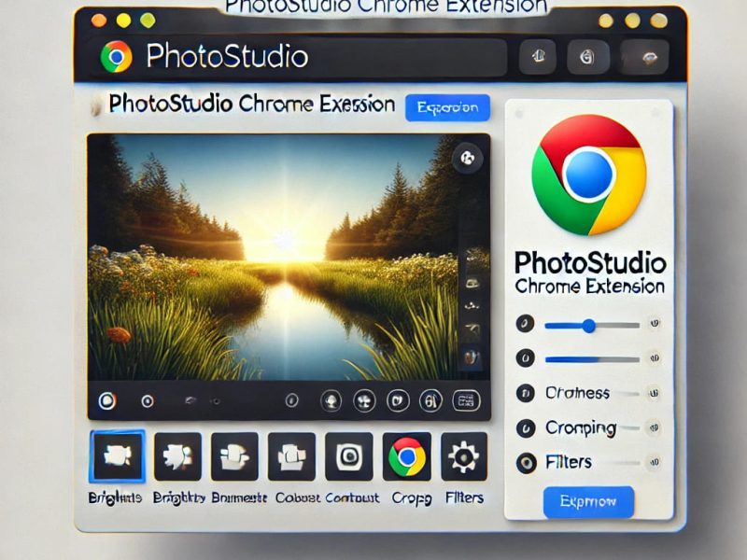The width and height of the screenshot is (747, 560).
Task: Click the large ring icon in photo control bar
Action: (x=107, y=401)
